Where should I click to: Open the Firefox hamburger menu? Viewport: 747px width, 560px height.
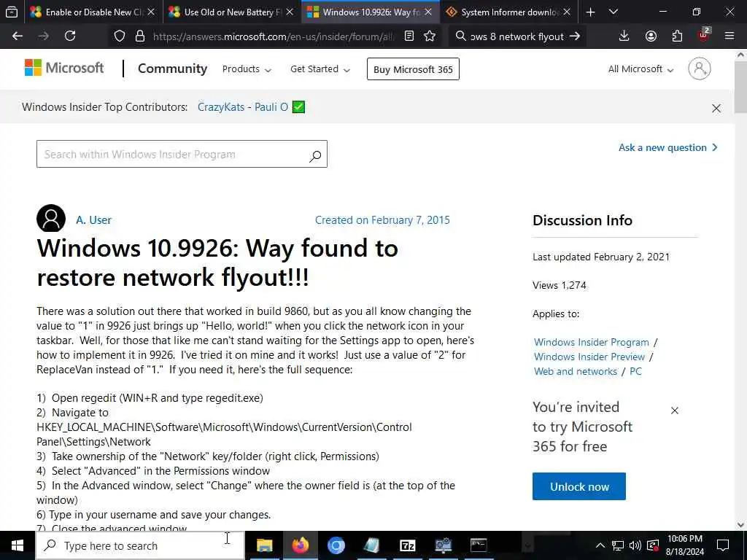click(x=729, y=36)
